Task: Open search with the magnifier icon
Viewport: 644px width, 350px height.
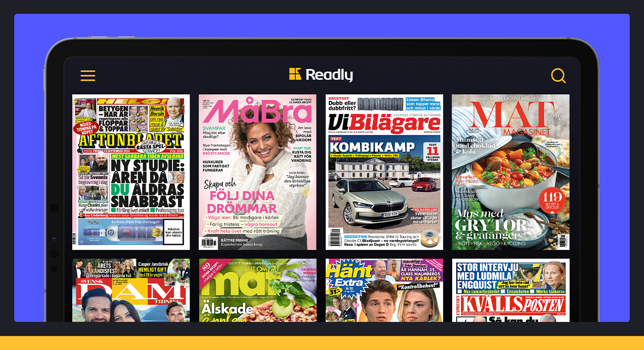Action: pos(558,76)
